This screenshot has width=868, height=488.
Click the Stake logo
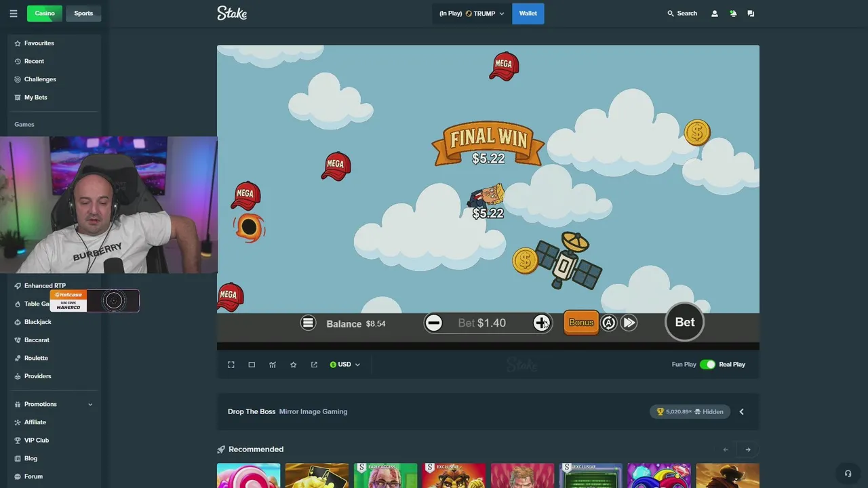(x=232, y=13)
